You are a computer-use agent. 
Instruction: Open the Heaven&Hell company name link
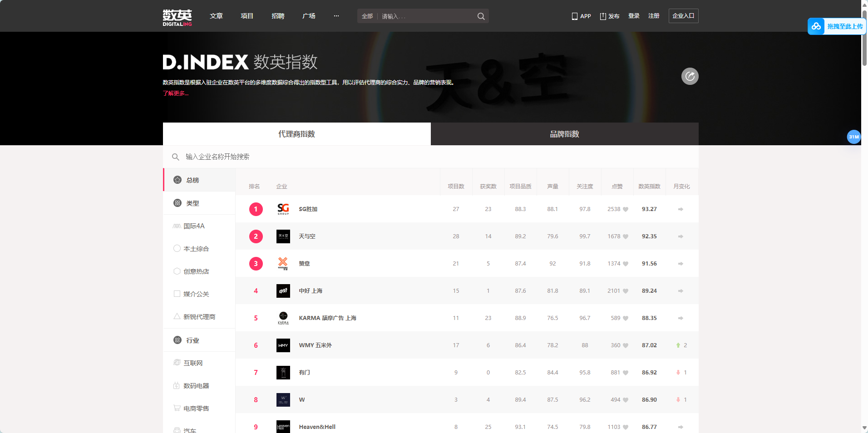(x=317, y=427)
